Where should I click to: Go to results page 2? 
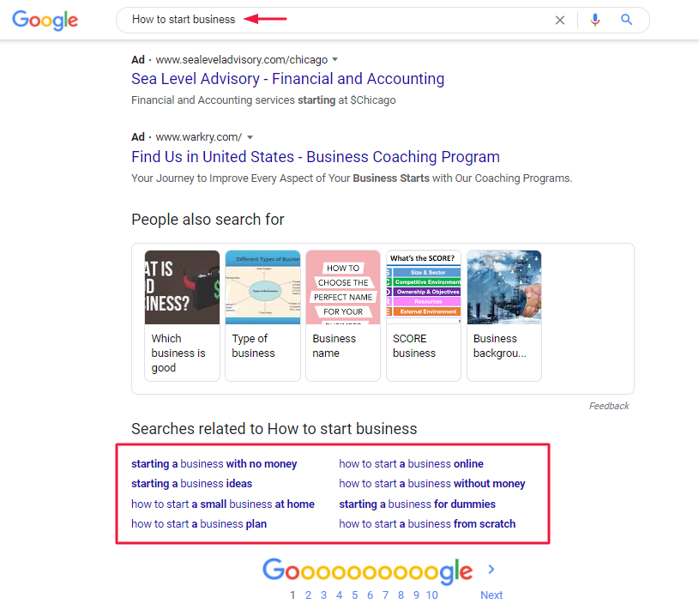(x=308, y=595)
